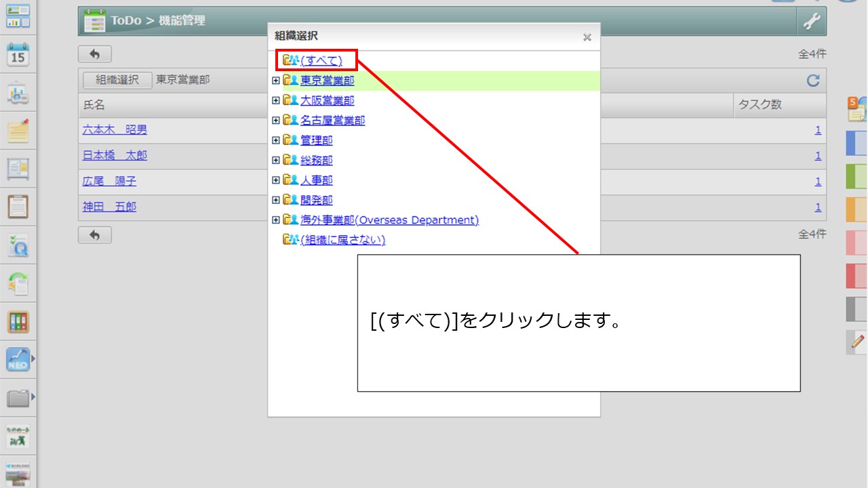868x488 pixels.
Task: Expand the 海外事業部 tree node
Action: click(275, 220)
